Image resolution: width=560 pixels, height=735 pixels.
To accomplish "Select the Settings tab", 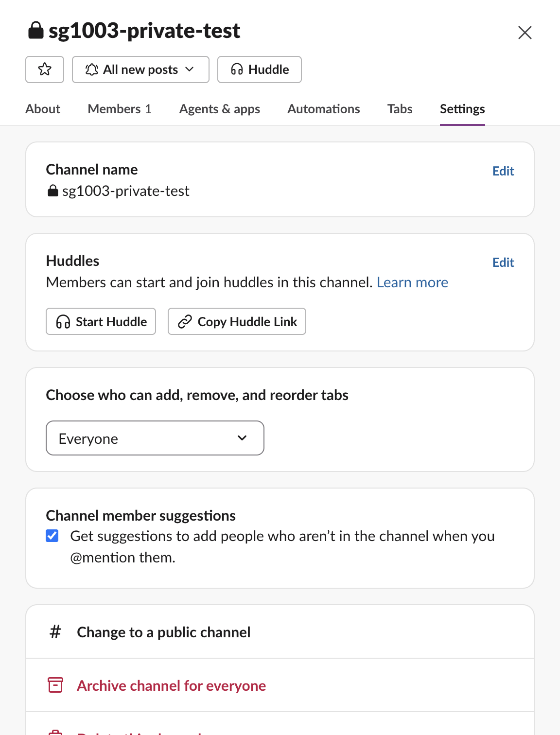I will (x=462, y=109).
